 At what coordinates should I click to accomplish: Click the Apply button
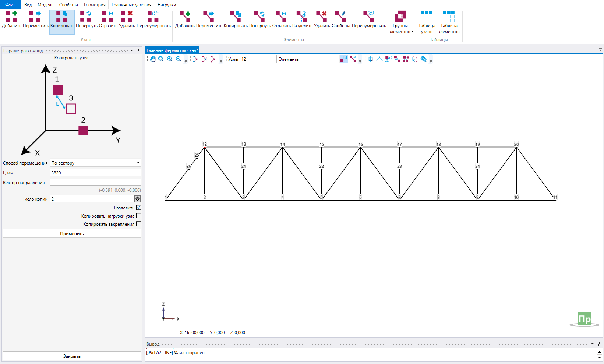coord(72,233)
